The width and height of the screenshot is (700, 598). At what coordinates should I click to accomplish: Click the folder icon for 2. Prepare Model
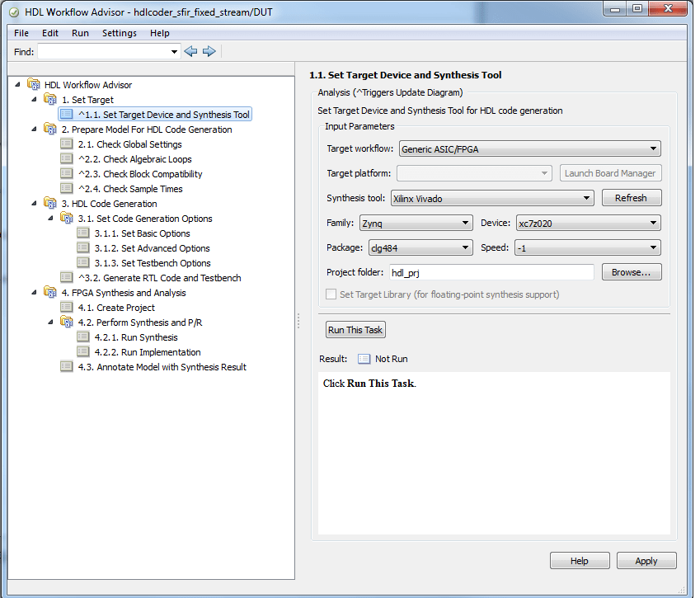pyautogui.click(x=50, y=129)
